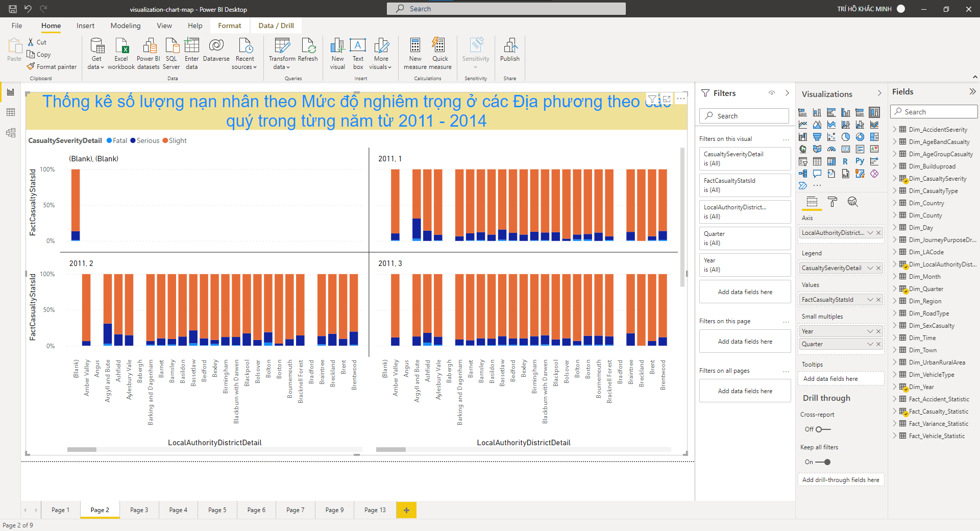This screenshot has width=980, height=531.
Task: Expand the Fact_Casualty_Statistic table
Action: 895,412
